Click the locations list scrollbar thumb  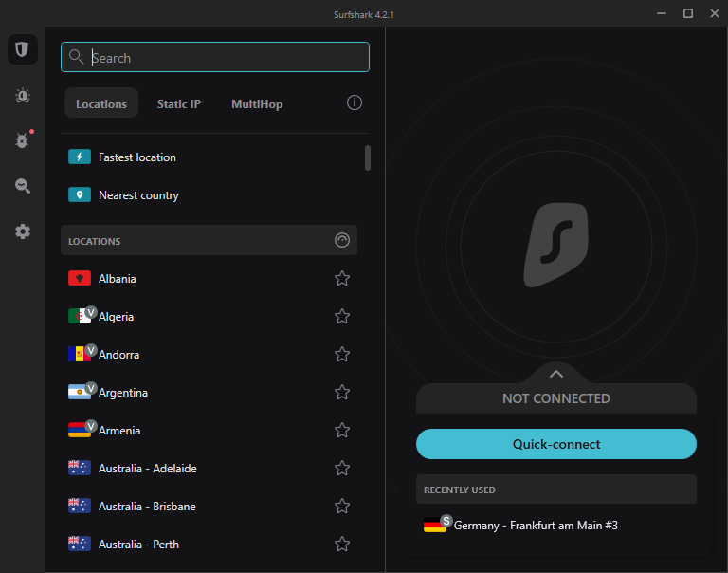click(x=368, y=158)
